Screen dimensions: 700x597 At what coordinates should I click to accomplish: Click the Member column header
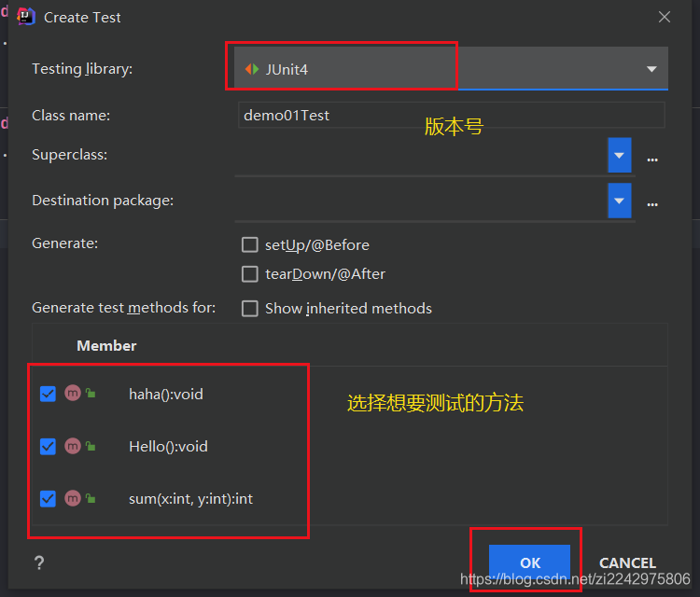106,346
